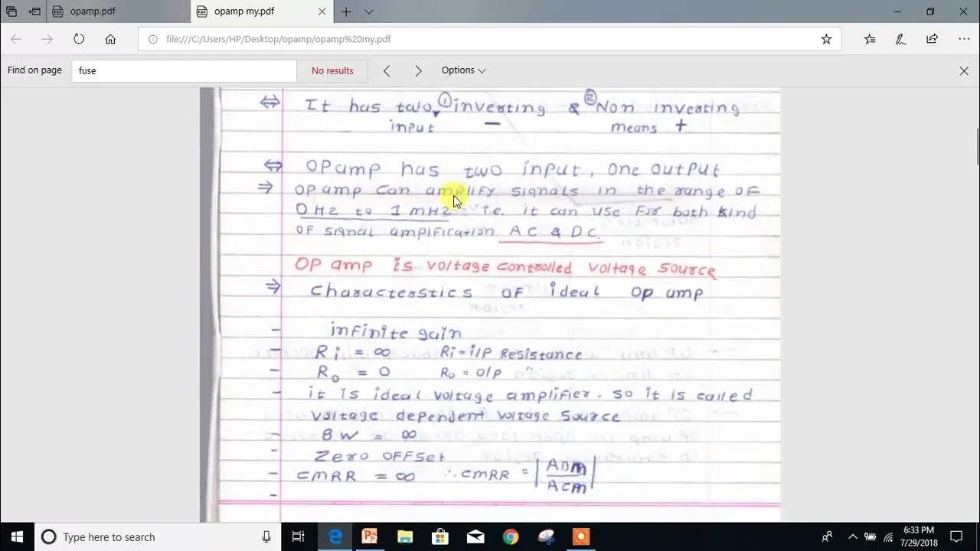Go to previous find result
Image resolution: width=980 pixels, height=551 pixels.
pos(387,70)
